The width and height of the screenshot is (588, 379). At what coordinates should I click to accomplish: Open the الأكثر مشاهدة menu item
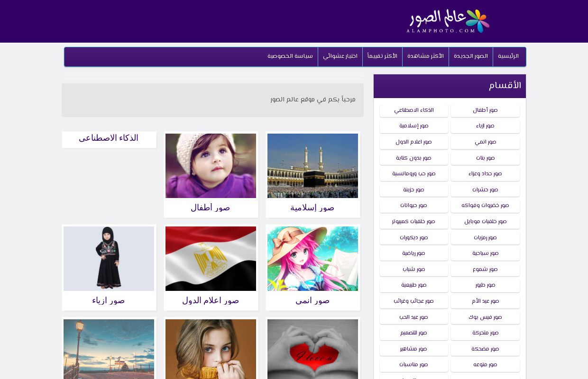coord(426,56)
